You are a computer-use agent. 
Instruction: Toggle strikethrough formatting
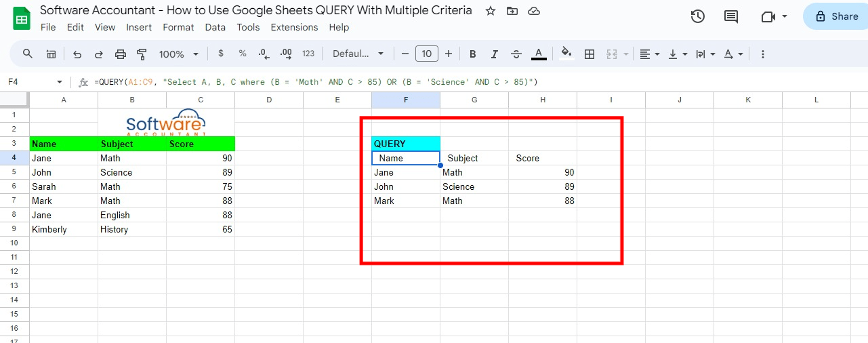coord(516,54)
